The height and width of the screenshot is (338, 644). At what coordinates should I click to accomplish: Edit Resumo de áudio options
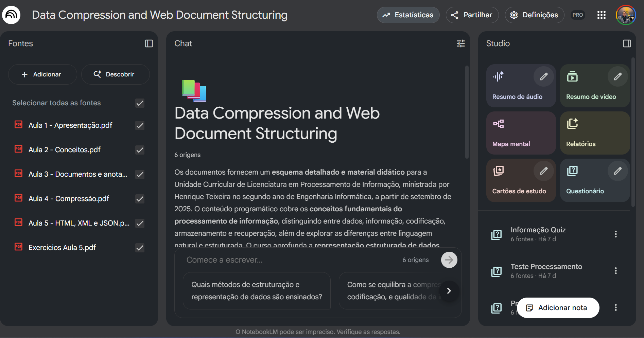pyautogui.click(x=543, y=76)
